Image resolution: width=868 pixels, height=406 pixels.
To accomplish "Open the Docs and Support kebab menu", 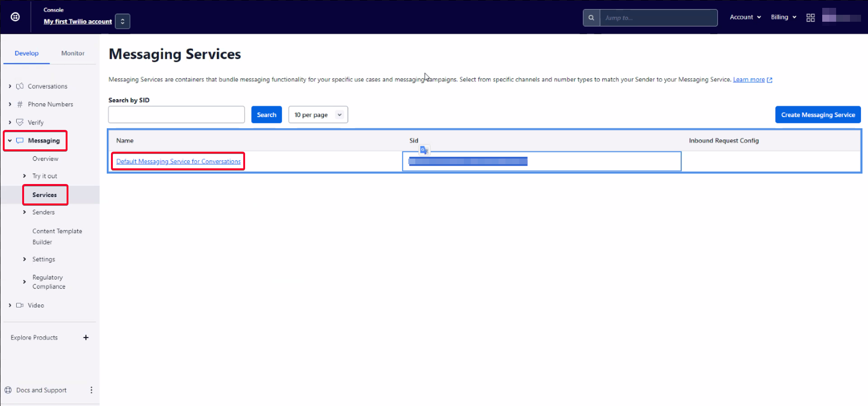I will [x=91, y=390].
